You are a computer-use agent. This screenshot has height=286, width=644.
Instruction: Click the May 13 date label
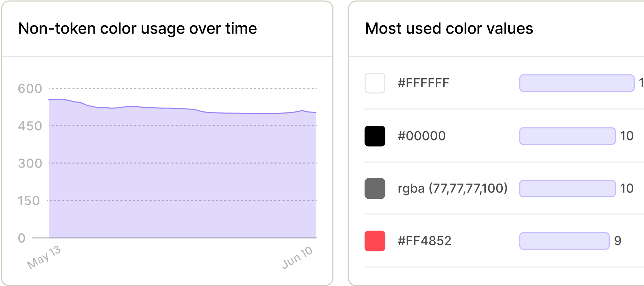(x=44, y=257)
